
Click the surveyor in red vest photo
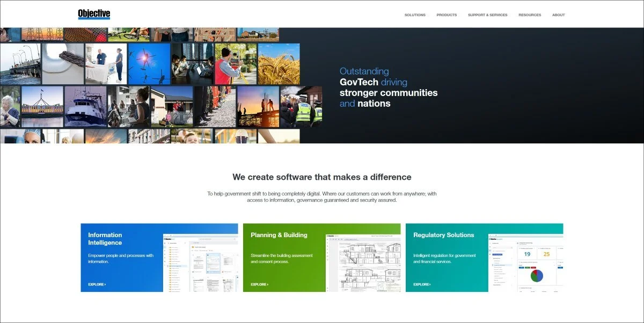[236, 64]
